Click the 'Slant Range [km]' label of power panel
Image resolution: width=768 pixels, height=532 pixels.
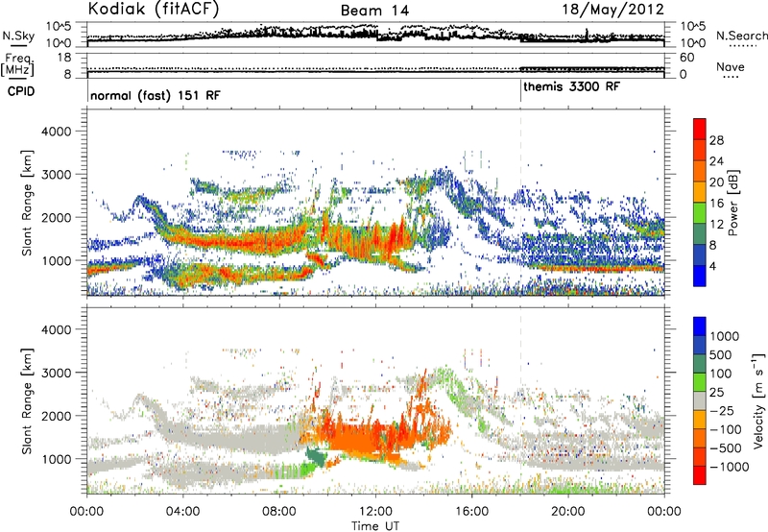27,203
